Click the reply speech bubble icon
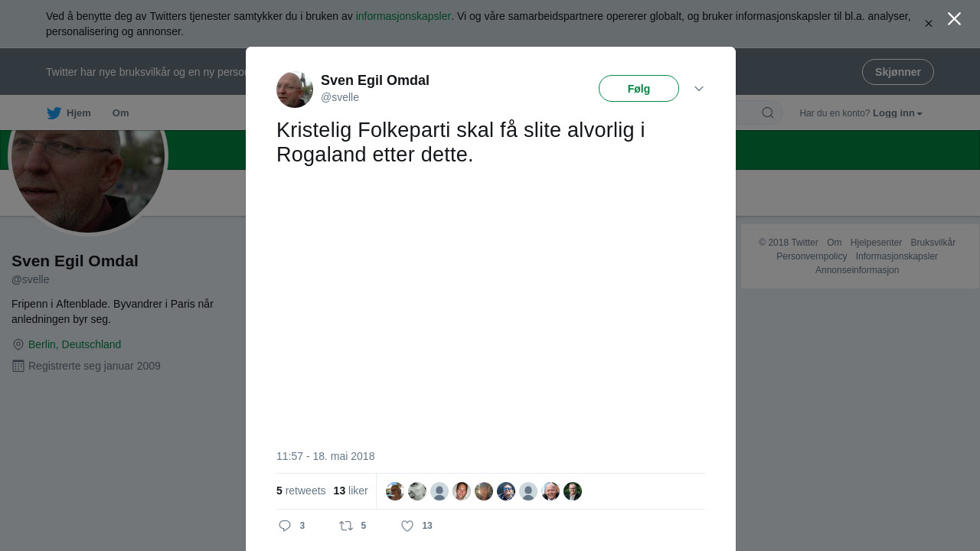980x551 pixels. click(285, 526)
